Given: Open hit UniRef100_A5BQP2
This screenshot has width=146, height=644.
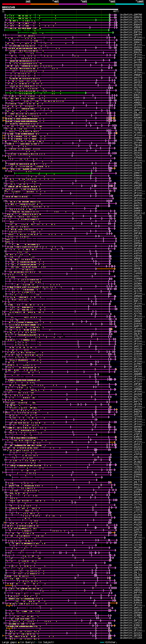Looking at the screenshot, I should tap(131, 27).
